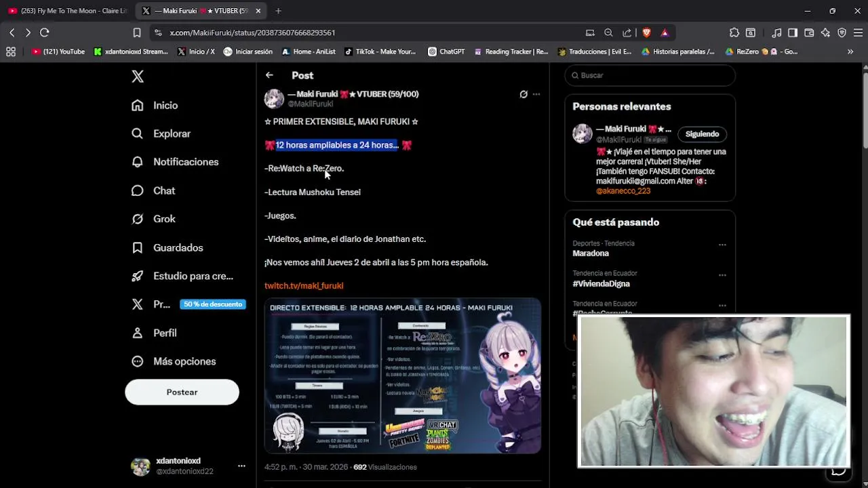Click the browser back button

pyautogui.click(x=12, y=33)
